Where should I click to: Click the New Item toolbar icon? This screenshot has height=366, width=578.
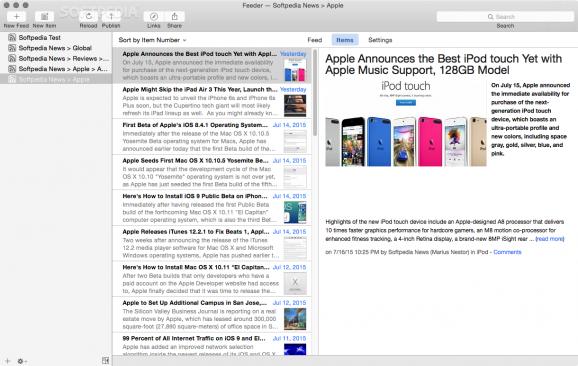(44, 17)
